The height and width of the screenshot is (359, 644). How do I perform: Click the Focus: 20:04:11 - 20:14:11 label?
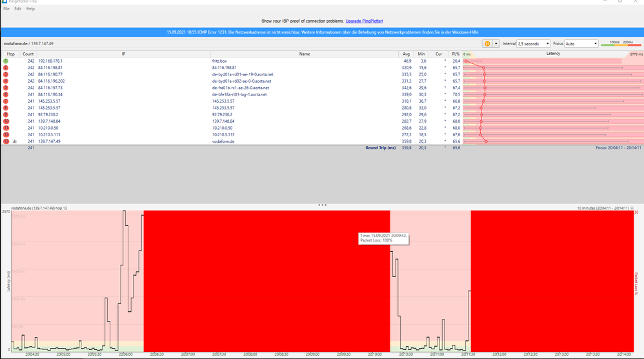click(x=618, y=148)
